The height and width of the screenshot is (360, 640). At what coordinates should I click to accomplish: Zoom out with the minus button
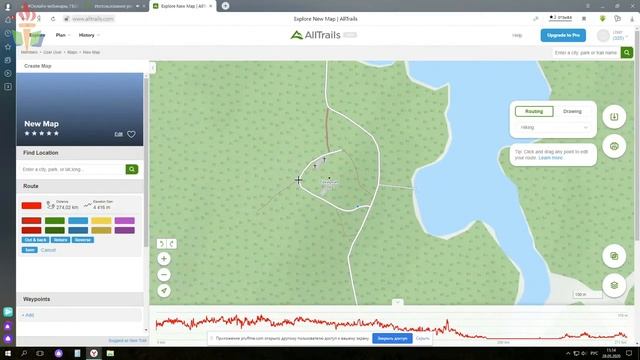click(164, 274)
